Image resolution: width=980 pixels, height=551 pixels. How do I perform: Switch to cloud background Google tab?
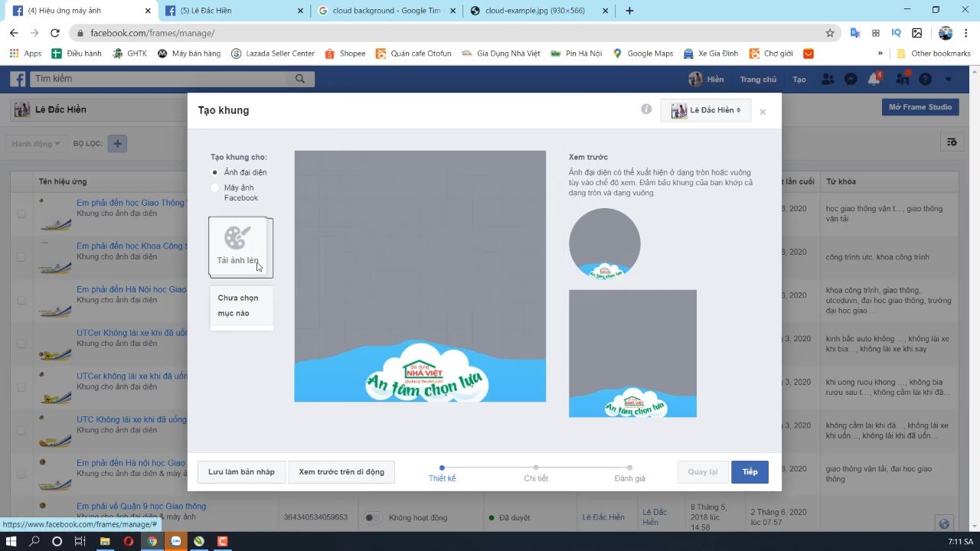tap(387, 11)
